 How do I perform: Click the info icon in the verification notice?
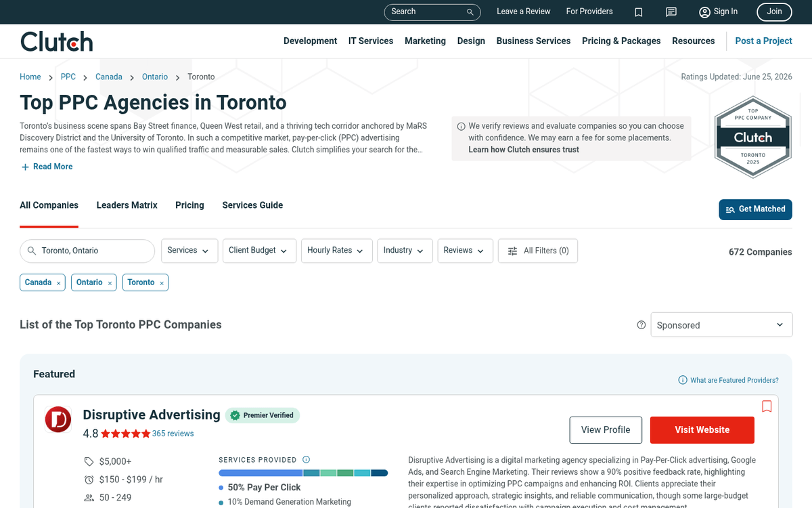point(461,126)
